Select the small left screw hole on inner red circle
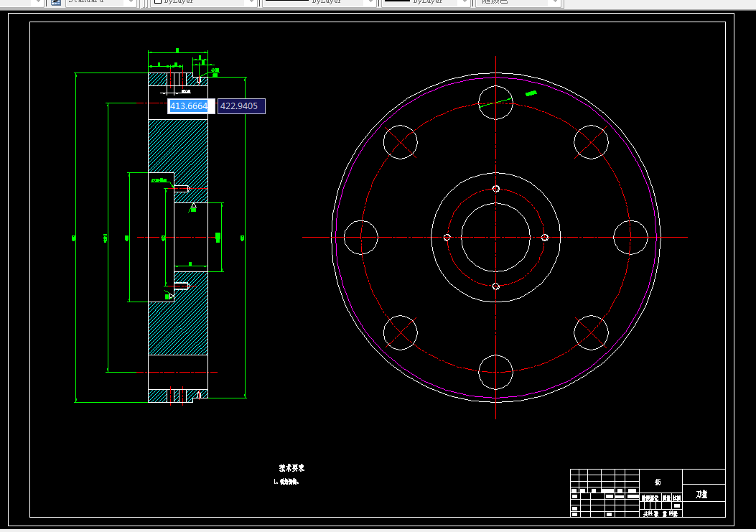 click(447, 238)
